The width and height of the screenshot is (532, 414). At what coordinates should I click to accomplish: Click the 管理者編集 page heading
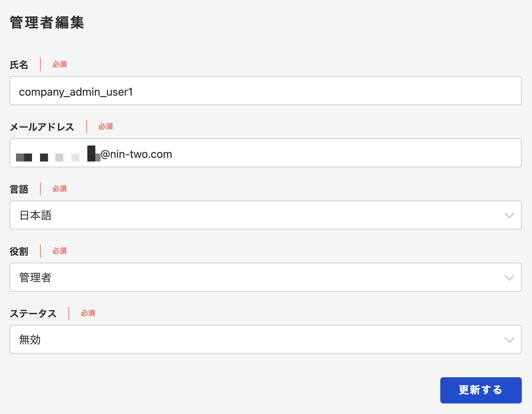point(47,23)
